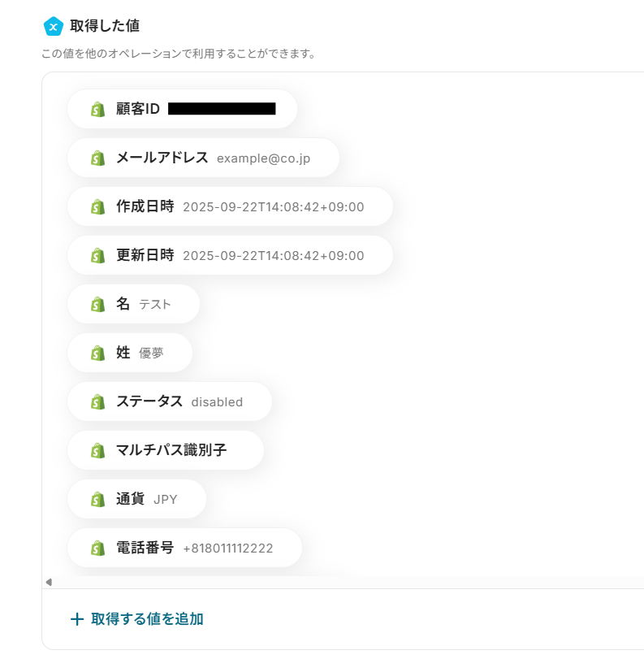The height and width of the screenshot is (659, 644).
Task: Select the 姓 優夢 value chip
Action: pos(130,353)
